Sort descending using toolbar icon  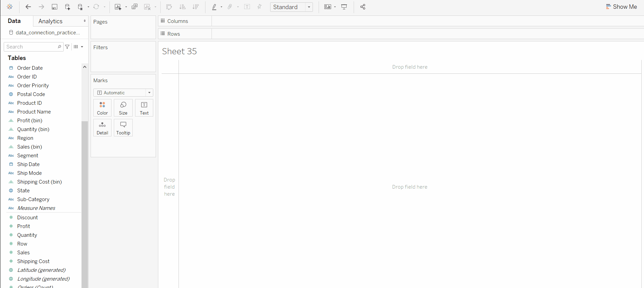coord(196,7)
